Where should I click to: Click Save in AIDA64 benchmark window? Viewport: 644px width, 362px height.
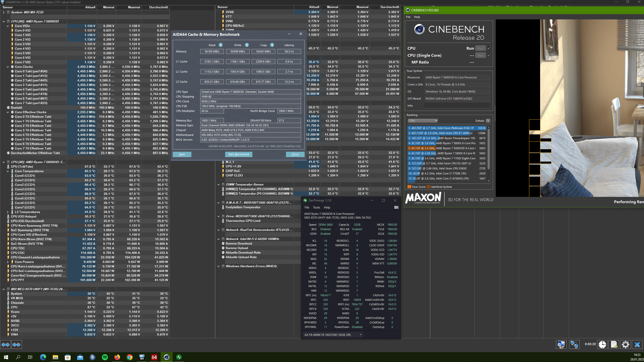click(x=182, y=154)
